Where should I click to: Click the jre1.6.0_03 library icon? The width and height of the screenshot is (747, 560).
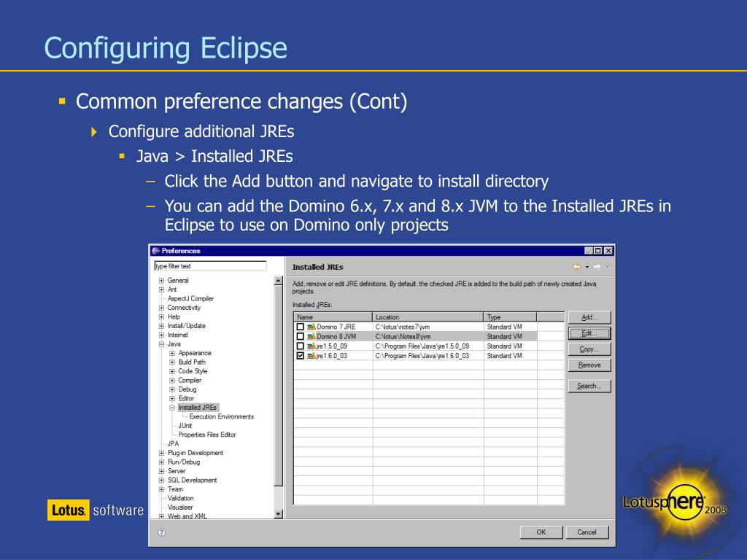[x=311, y=356]
